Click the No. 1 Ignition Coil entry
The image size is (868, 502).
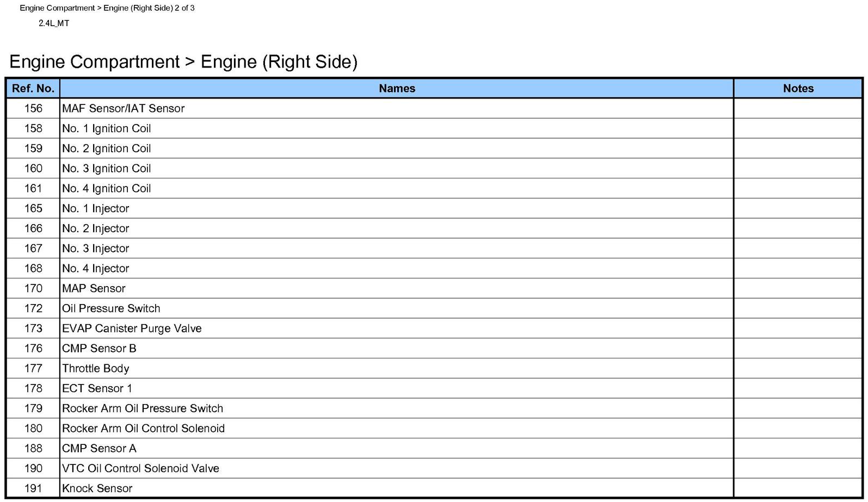pos(106,129)
